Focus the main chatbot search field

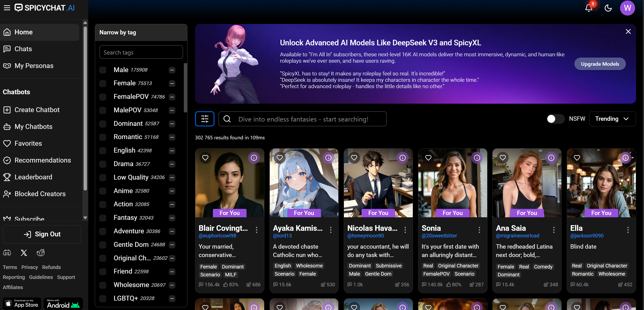click(303, 119)
